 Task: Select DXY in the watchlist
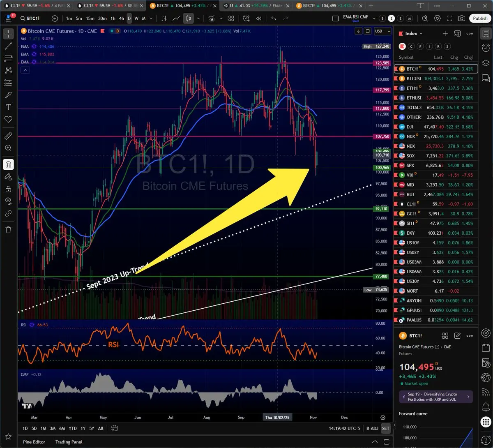[x=436, y=233]
